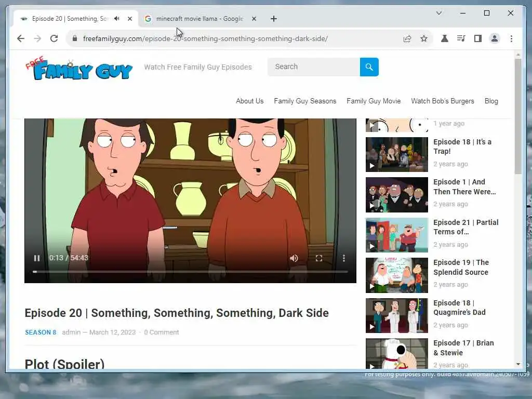
Task: Open the tab search dropdown chevron
Action: coord(438,13)
